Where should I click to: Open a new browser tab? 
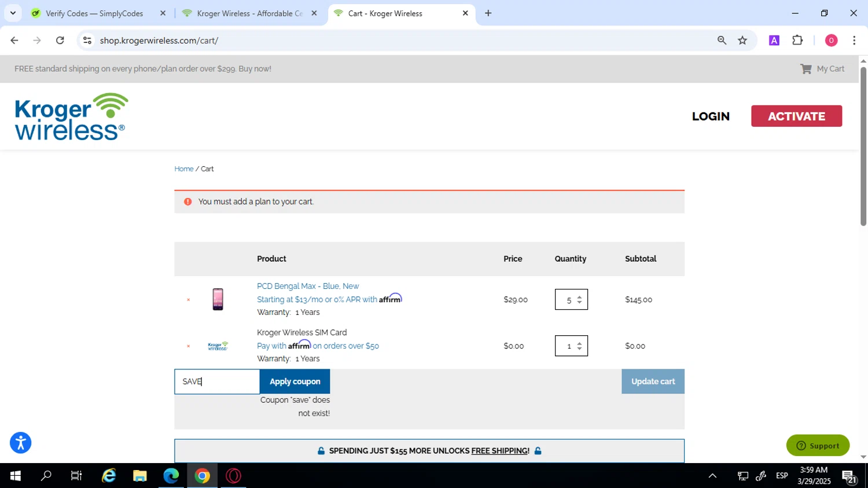(x=488, y=13)
